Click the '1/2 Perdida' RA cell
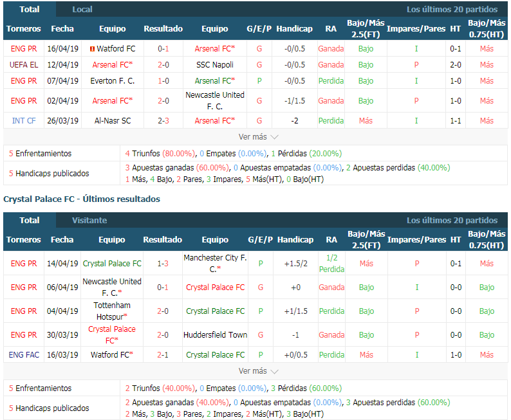The height and width of the screenshot is (420, 511). (x=331, y=263)
